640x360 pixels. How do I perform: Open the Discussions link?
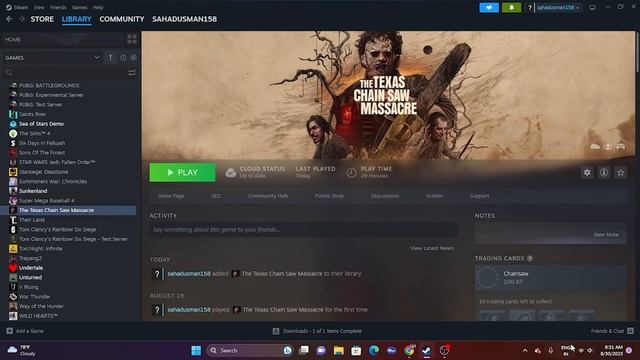tap(385, 196)
